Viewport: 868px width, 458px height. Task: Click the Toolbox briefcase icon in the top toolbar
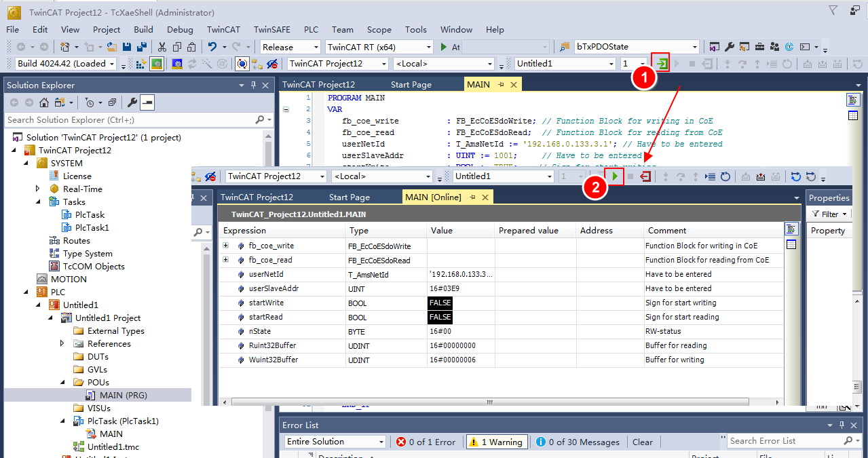click(x=759, y=47)
